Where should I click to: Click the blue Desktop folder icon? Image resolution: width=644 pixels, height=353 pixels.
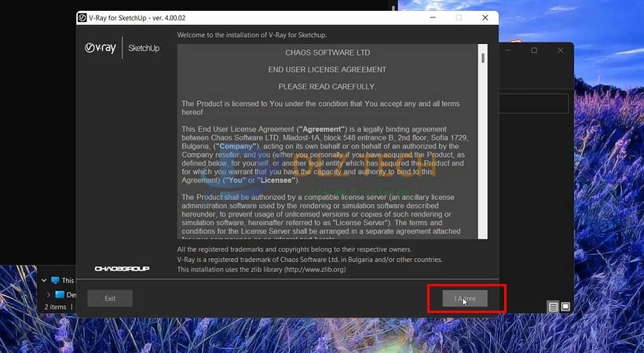[x=60, y=295]
